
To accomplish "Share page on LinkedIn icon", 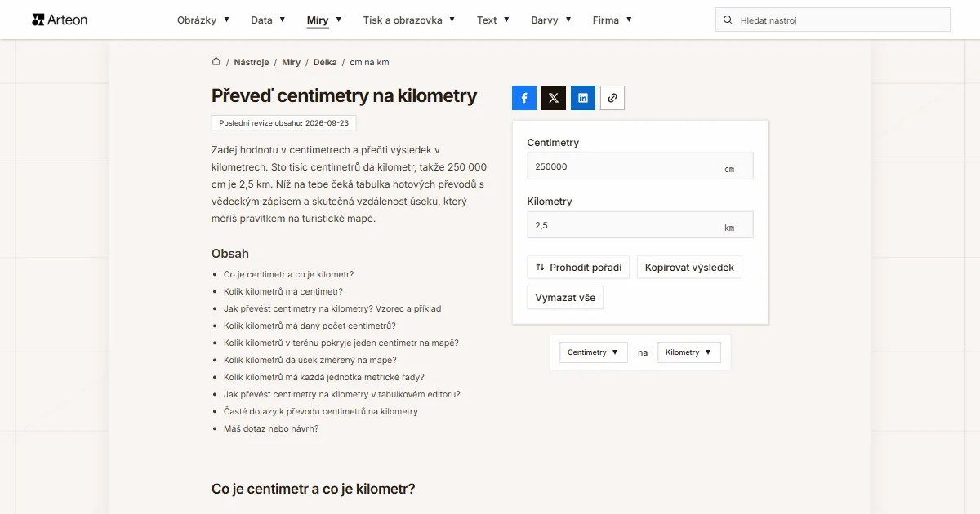I will [583, 98].
